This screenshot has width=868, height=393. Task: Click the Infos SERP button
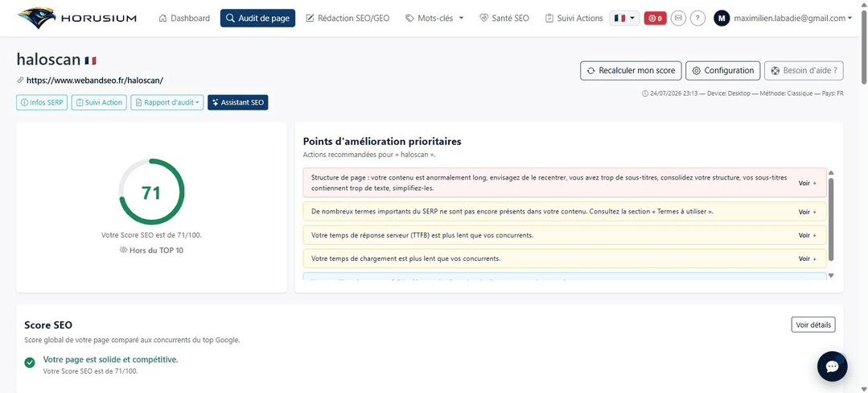coord(42,102)
